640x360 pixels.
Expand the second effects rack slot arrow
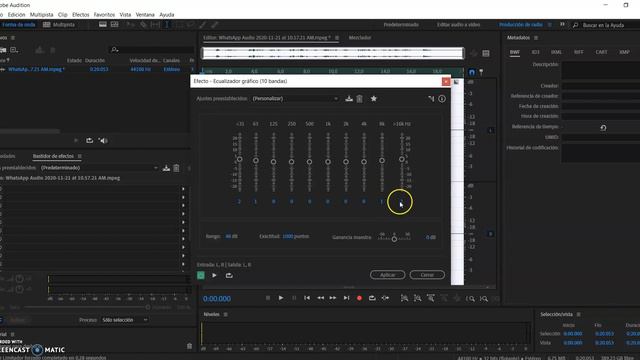tap(183, 197)
